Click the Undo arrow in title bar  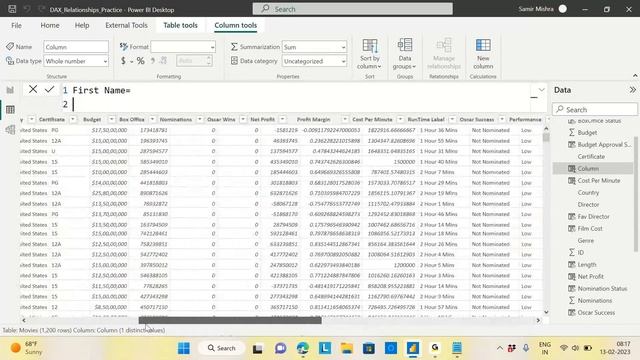(x=27, y=9)
